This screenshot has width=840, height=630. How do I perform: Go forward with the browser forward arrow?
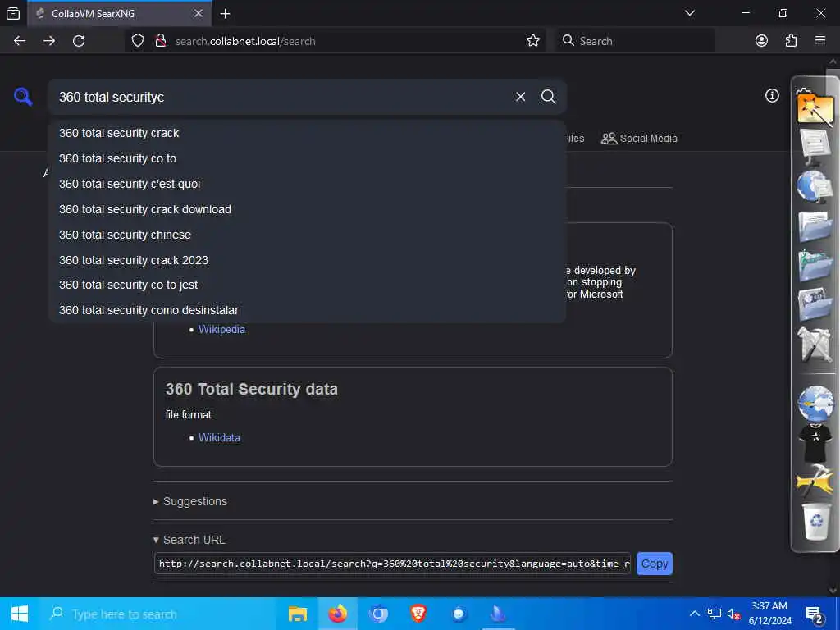(49, 41)
